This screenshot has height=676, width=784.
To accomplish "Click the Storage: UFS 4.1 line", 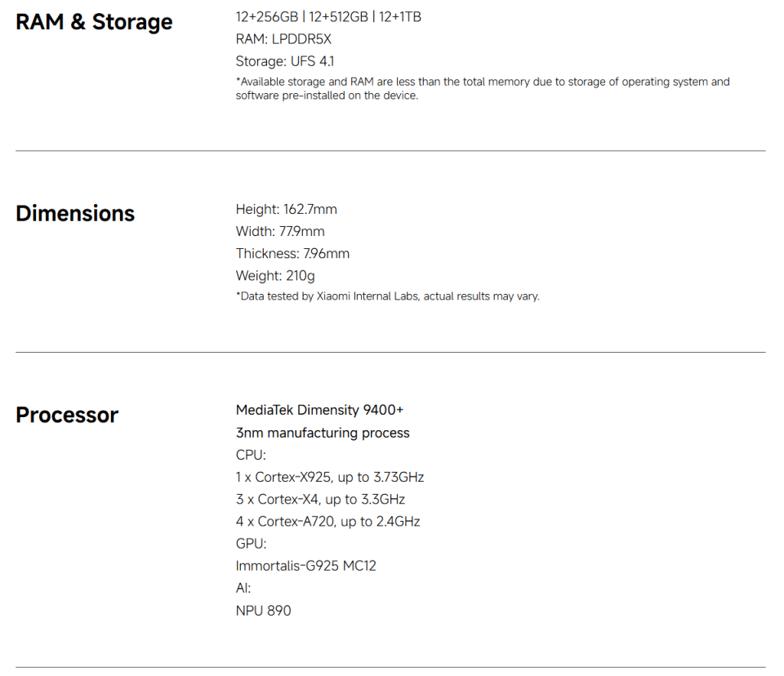I will (x=284, y=61).
